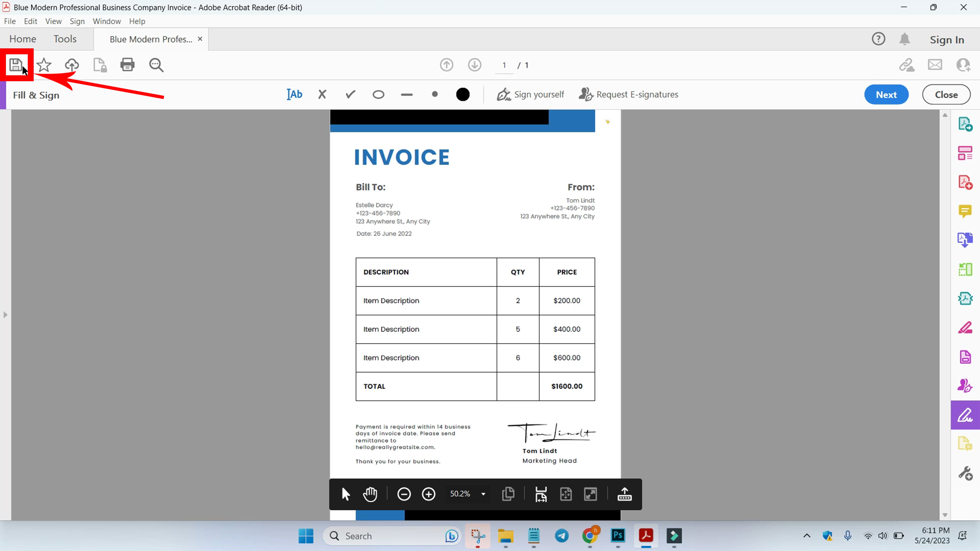Click scrollbar up arrow
Image resolution: width=980 pixels, height=551 pixels.
click(945, 115)
